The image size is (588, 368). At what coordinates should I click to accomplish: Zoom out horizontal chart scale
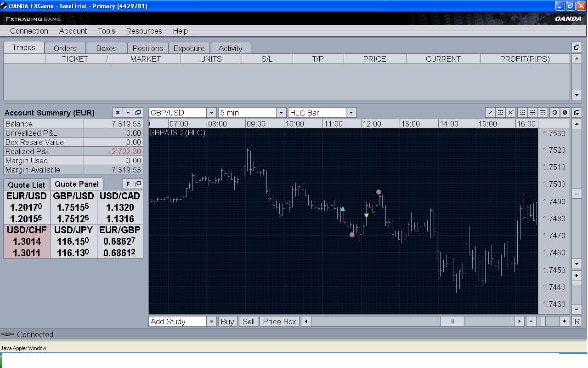[531, 322]
